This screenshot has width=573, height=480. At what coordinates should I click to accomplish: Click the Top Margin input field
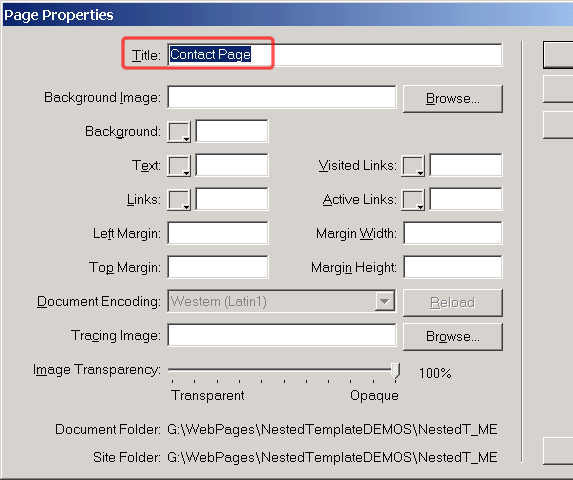pyautogui.click(x=218, y=267)
